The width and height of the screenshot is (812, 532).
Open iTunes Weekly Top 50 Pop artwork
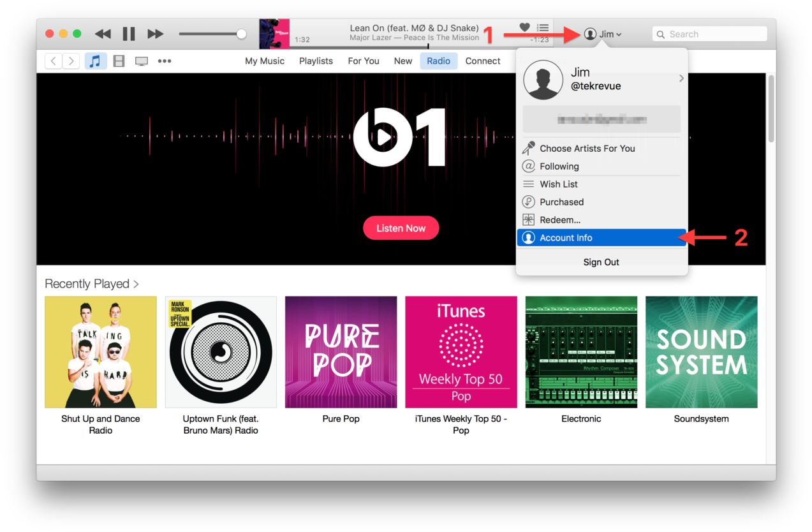point(461,352)
